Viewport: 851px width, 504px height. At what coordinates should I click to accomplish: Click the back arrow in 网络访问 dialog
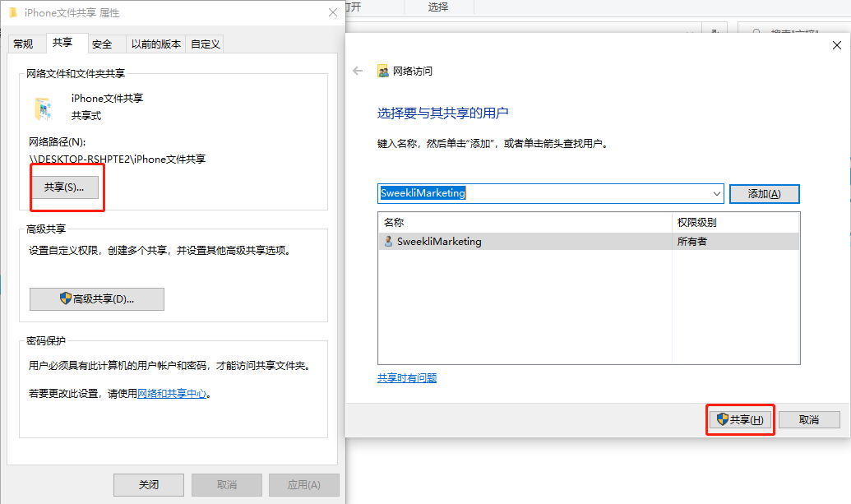click(x=356, y=71)
